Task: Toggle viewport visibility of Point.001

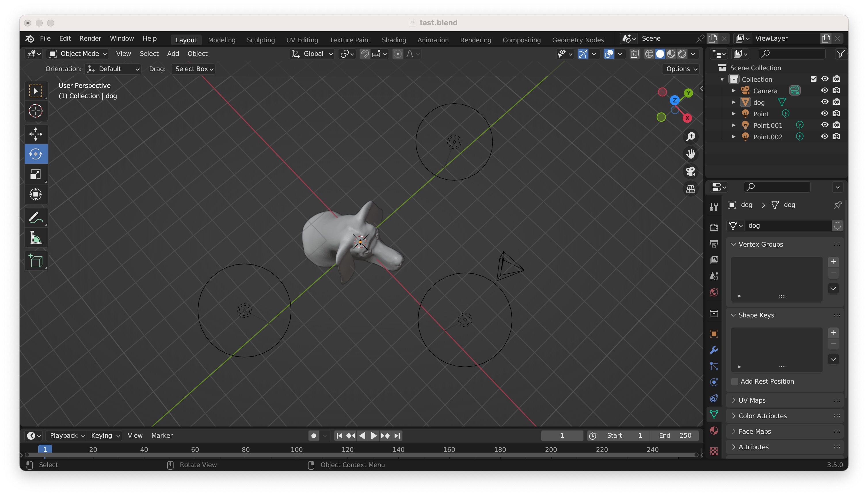Action: pos(825,125)
